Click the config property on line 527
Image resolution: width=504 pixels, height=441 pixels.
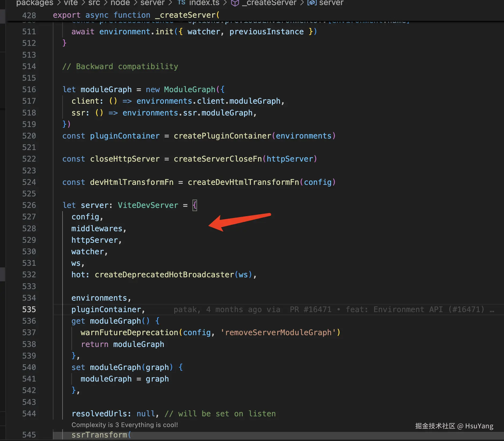[85, 217]
